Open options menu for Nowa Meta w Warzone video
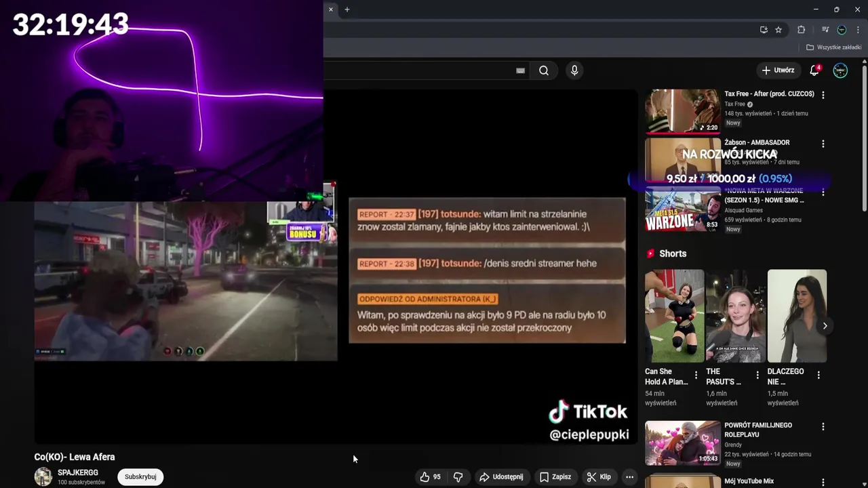The width and height of the screenshot is (868, 488). pyautogui.click(x=823, y=193)
